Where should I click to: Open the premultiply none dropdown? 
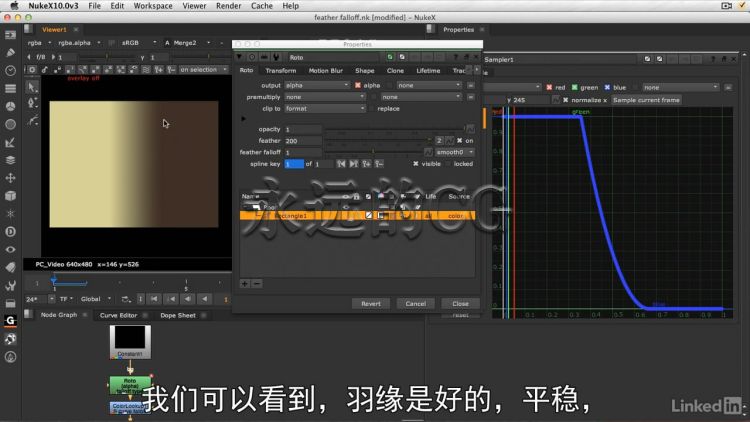click(x=325, y=97)
